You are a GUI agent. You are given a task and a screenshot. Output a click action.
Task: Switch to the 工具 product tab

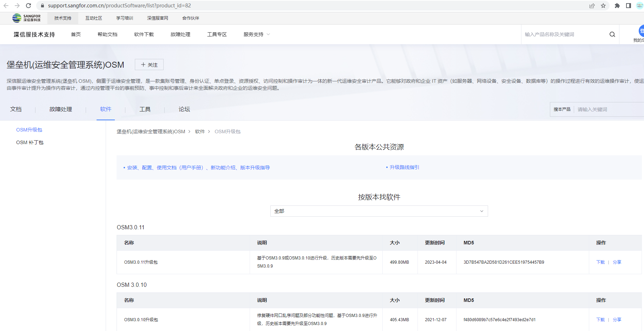[x=145, y=109]
